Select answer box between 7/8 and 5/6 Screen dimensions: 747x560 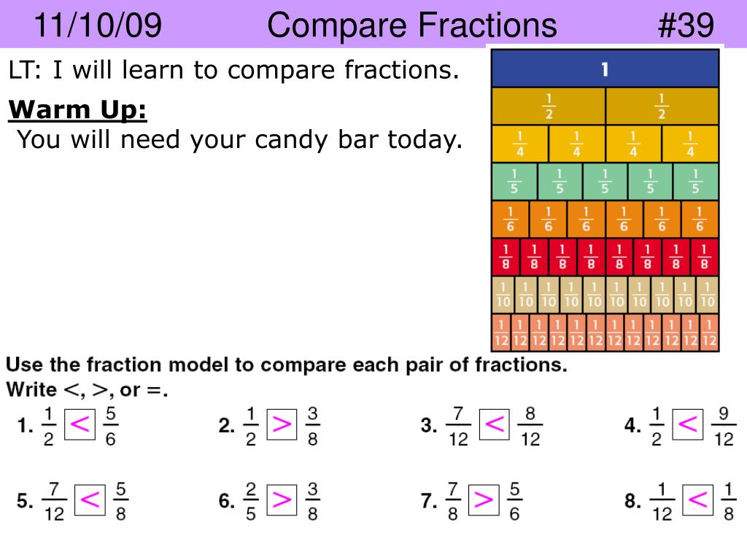tap(484, 500)
